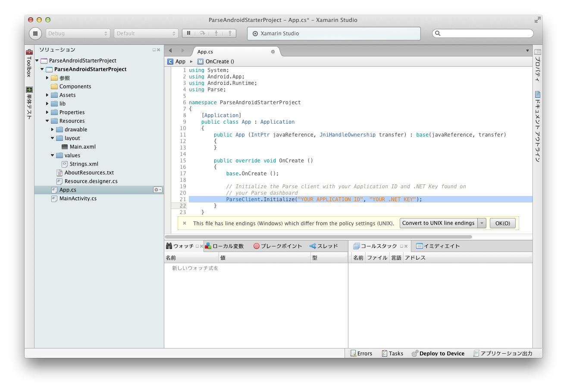567x392 pixels.
Task: Open the Debug configuration dropdown
Action: [x=78, y=33]
